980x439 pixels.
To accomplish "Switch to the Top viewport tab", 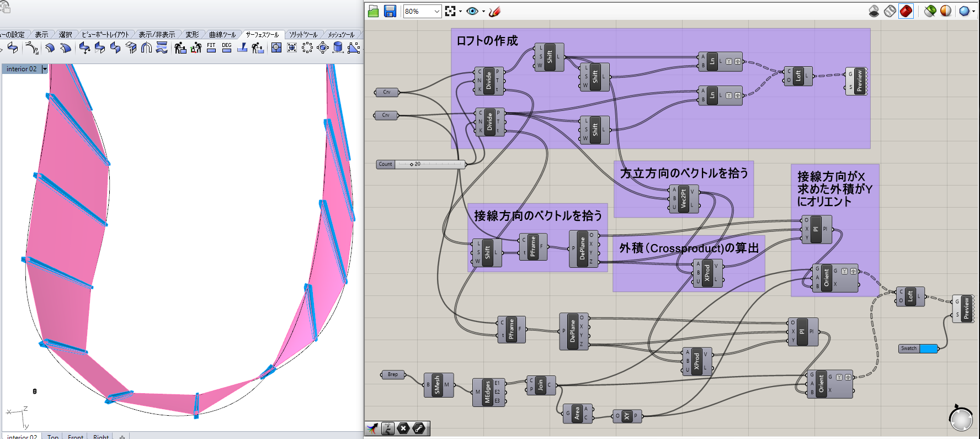I will click(x=53, y=436).
